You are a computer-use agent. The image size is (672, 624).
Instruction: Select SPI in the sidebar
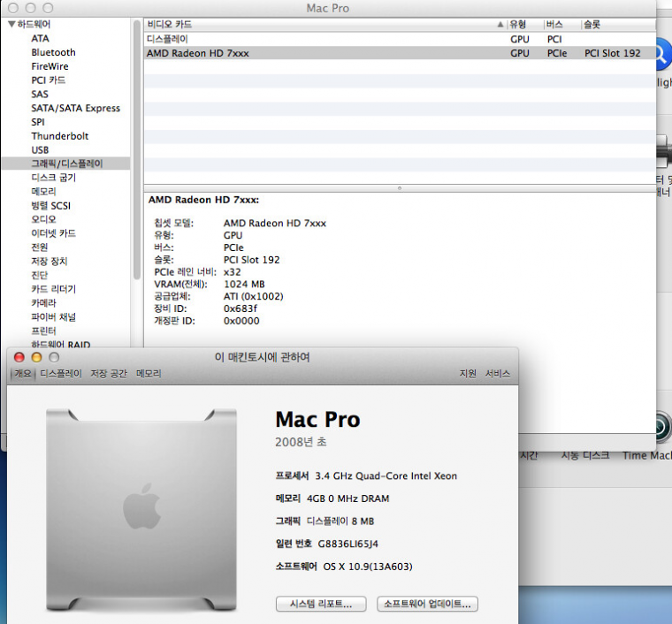(x=38, y=122)
